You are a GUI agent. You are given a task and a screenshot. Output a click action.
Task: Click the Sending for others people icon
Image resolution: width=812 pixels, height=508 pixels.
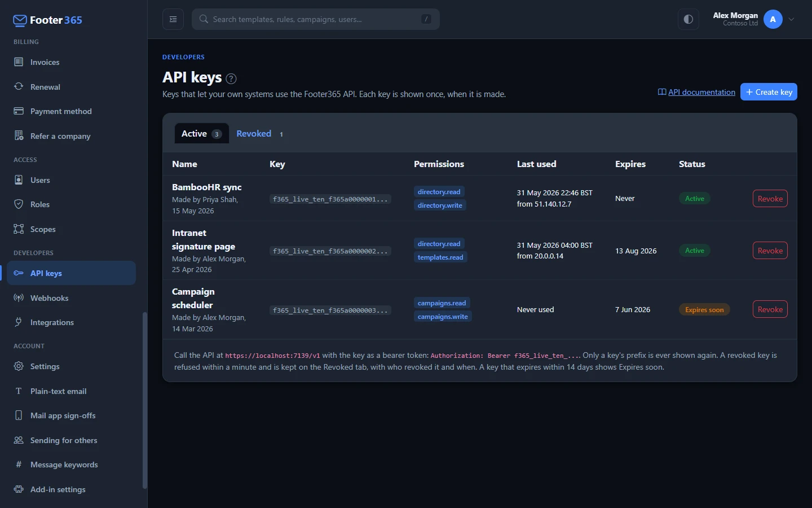19,440
